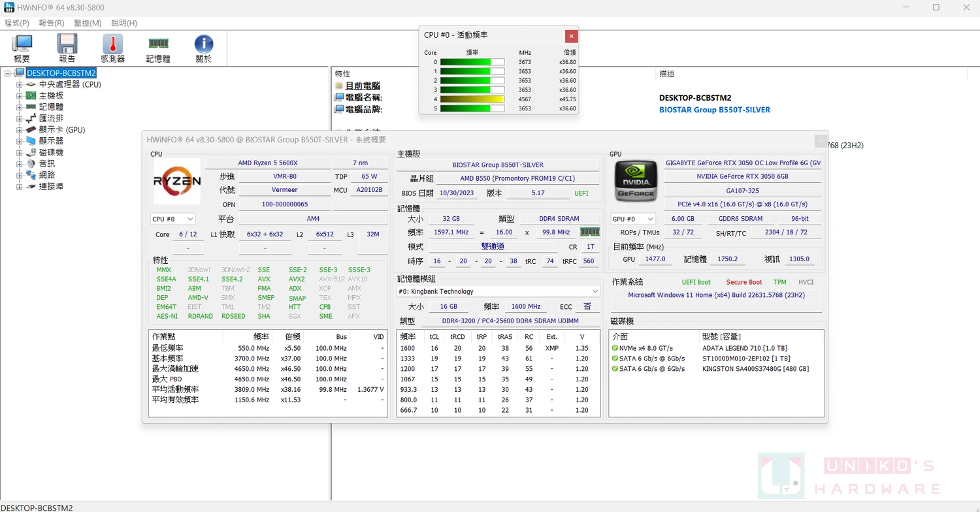The width and height of the screenshot is (980, 512).
Task: Select the 1600 XMP memory timing row
Action: pos(497,348)
